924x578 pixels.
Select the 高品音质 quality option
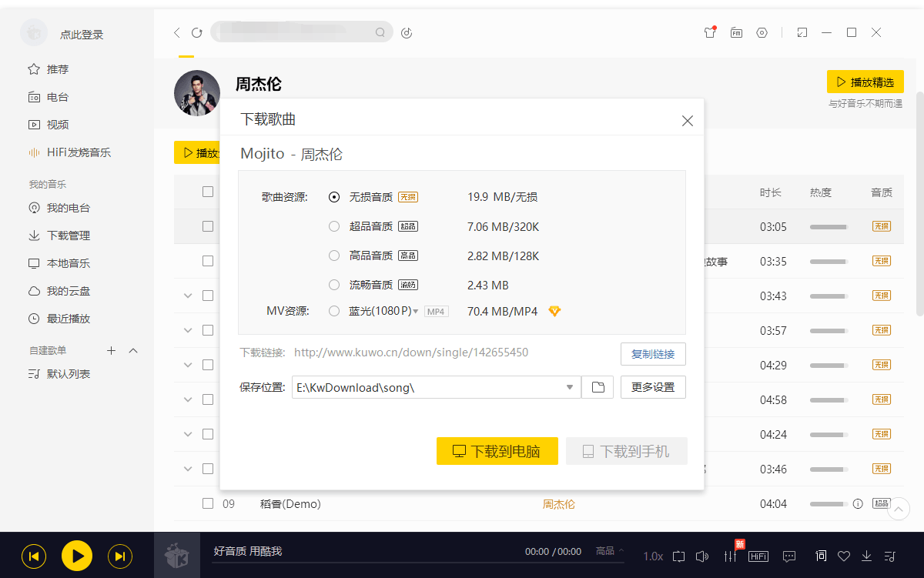333,255
